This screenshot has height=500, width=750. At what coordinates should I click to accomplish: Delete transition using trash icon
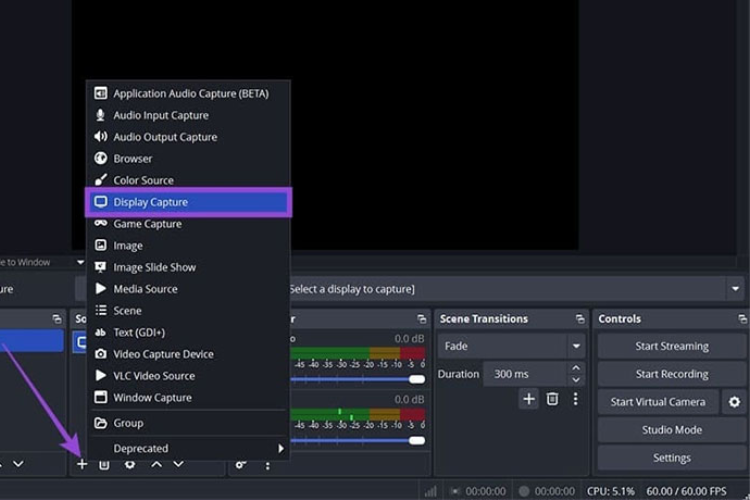tap(552, 399)
